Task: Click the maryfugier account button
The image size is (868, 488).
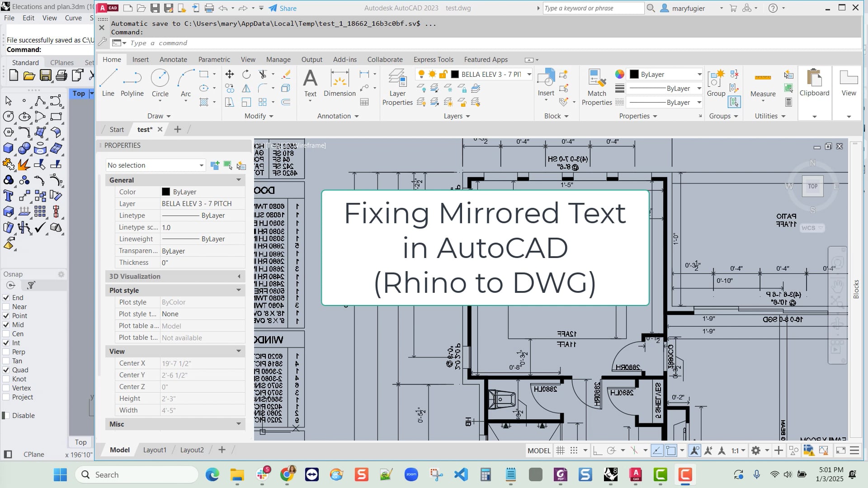Action: click(688, 8)
